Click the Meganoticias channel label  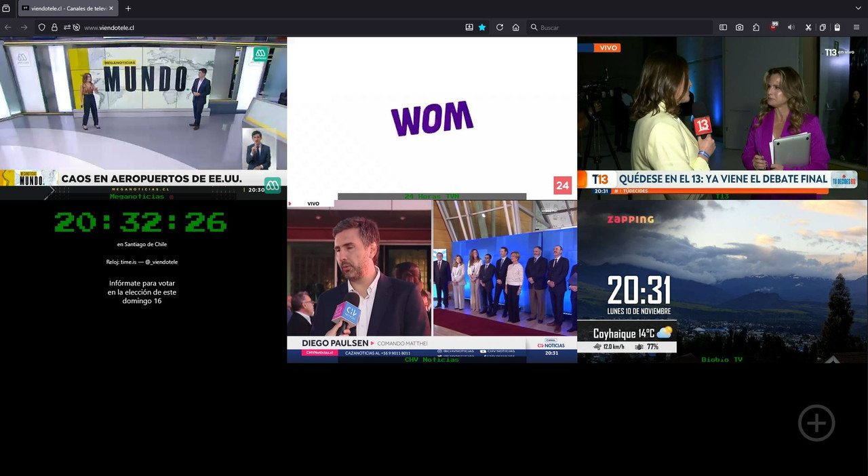[x=137, y=197]
